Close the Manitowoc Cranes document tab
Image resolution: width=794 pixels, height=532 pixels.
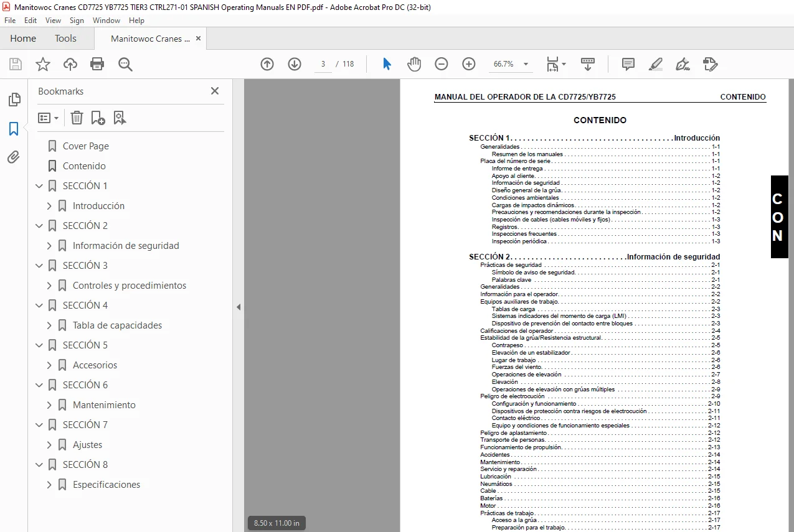(x=199, y=38)
